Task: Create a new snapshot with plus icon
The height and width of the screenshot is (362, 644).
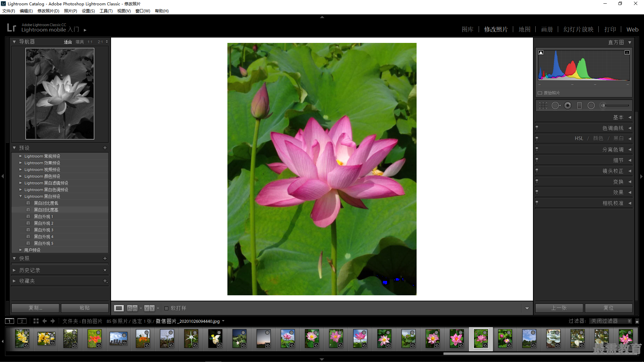Action: click(x=105, y=258)
